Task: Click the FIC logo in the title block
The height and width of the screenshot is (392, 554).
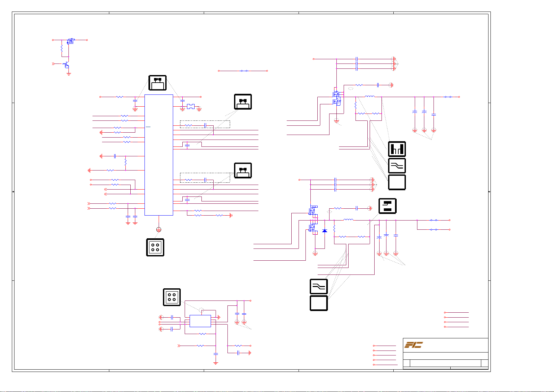Action: click(413, 345)
